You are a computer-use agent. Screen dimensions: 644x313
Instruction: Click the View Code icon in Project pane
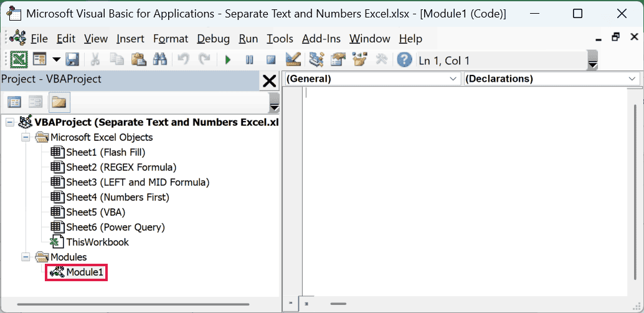pyautogui.click(x=15, y=102)
